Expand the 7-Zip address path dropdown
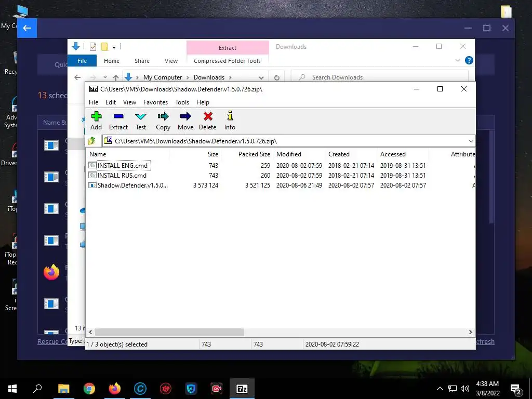Viewport: 532px width, 399px height. click(471, 141)
